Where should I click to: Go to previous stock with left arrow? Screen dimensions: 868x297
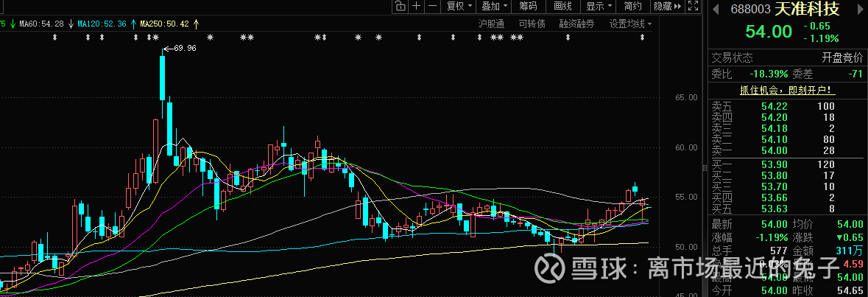pos(715,9)
